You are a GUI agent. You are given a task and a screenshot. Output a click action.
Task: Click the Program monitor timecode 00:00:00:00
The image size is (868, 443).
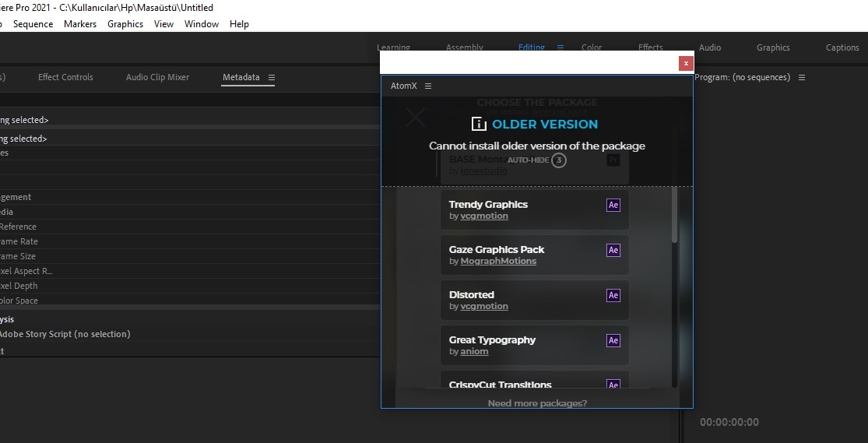point(729,422)
